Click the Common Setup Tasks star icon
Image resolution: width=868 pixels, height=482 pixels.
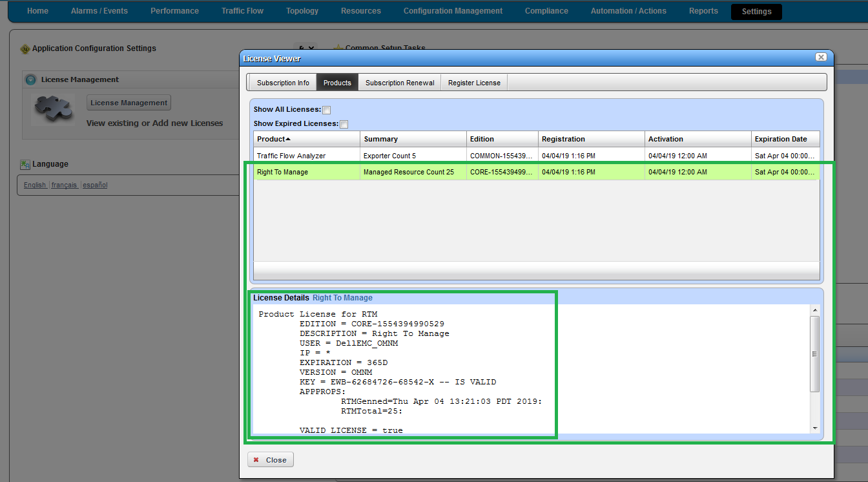(x=338, y=47)
